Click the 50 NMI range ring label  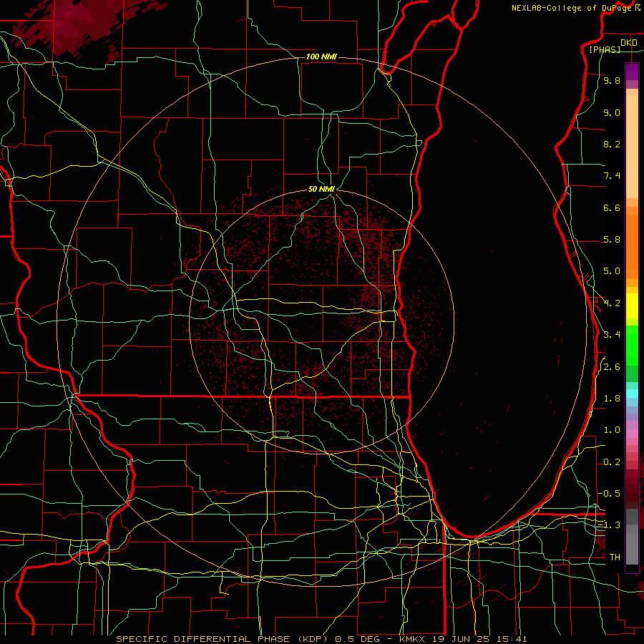(x=321, y=189)
